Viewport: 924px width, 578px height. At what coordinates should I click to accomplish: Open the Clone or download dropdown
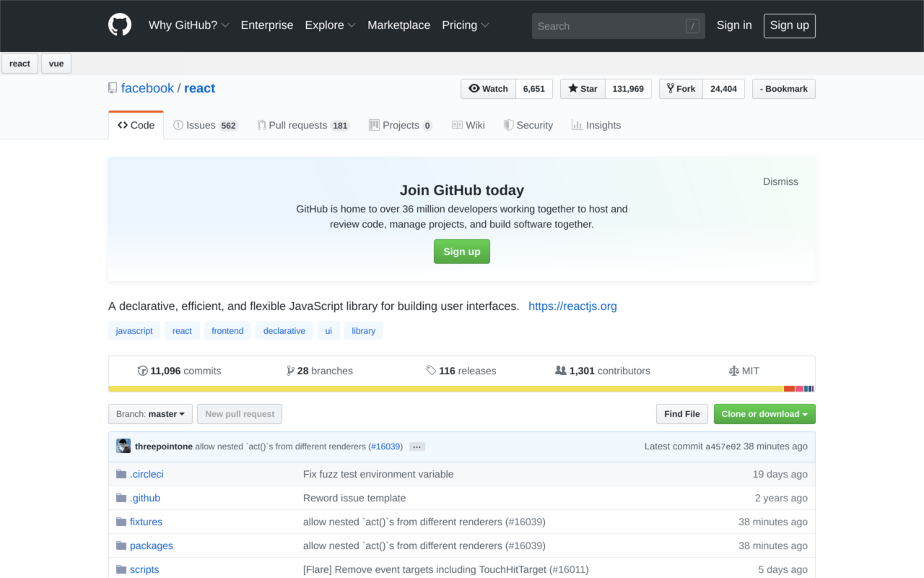(764, 413)
